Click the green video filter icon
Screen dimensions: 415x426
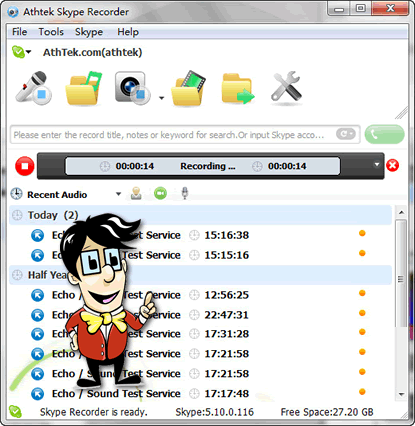[x=161, y=194]
